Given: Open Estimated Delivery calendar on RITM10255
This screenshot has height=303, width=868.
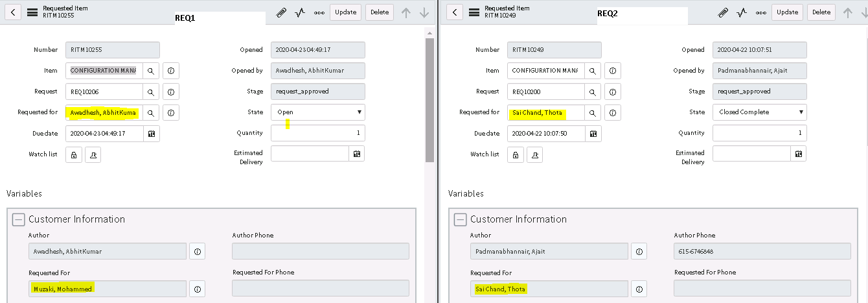Looking at the screenshot, I should (357, 154).
